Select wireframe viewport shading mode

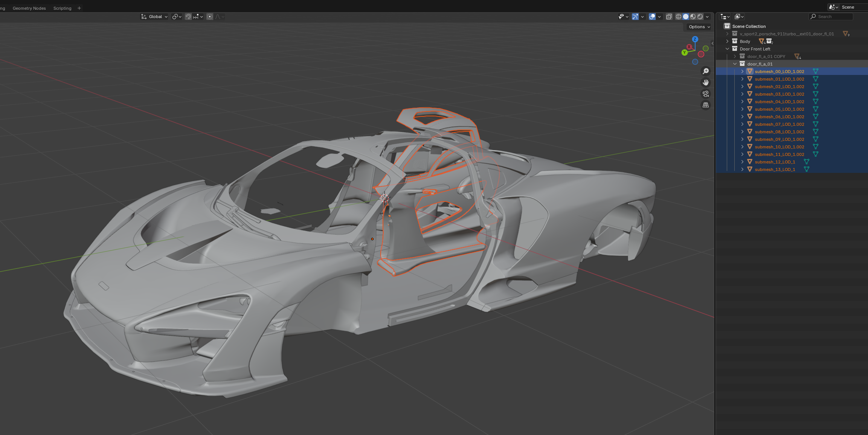678,17
